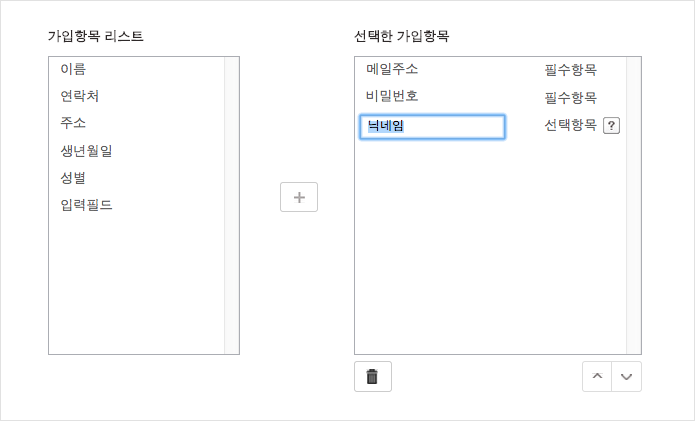Select the 비밀번호 row in the selected items

pyautogui.click(x=491, y=96)
